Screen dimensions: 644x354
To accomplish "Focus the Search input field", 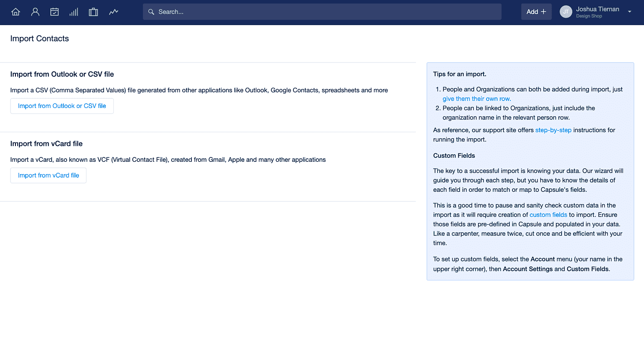I will pos(322,12).
